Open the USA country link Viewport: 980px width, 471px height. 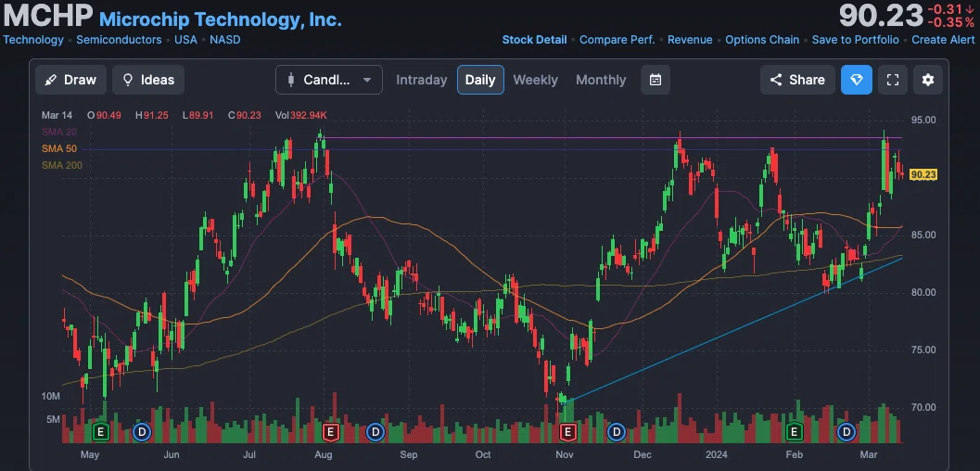(185, 39)
